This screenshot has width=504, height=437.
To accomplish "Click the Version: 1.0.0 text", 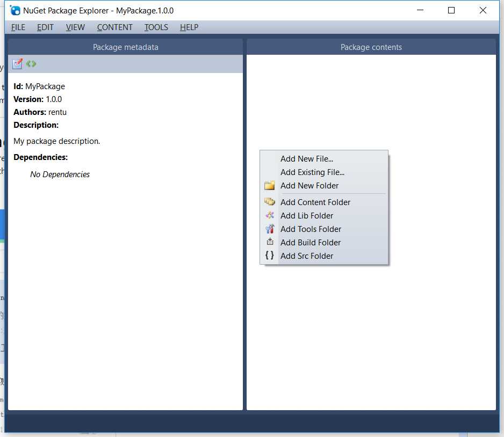I will [38, 99].
